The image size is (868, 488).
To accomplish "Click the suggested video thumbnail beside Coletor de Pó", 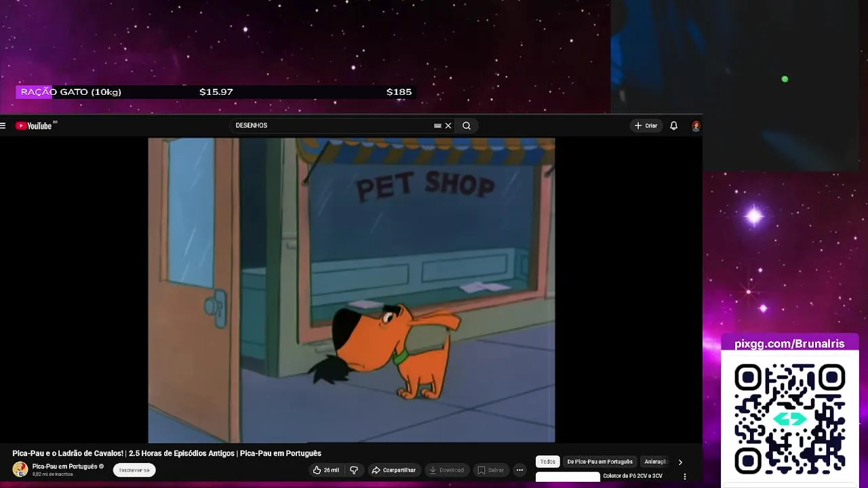I will pos(568,477).
